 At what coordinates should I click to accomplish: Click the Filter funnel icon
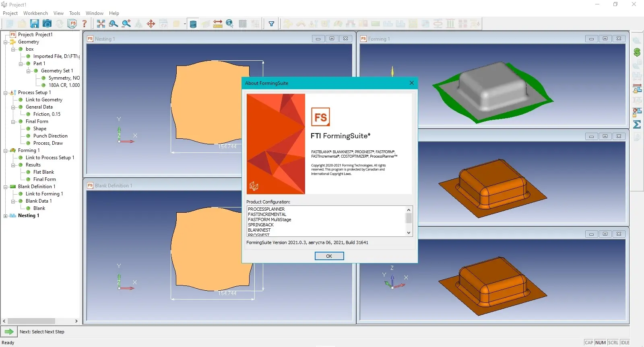point(272,24)
